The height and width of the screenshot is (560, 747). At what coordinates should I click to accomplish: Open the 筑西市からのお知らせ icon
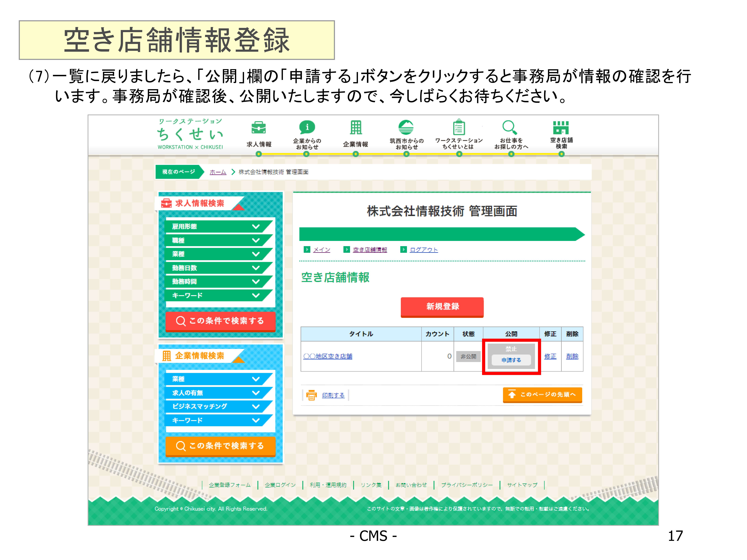coord(406,127)
